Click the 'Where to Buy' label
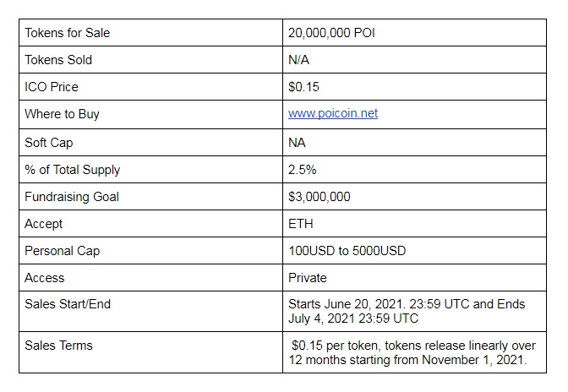The height and width of the screenshot is (392, 568). tap(62, 114)
